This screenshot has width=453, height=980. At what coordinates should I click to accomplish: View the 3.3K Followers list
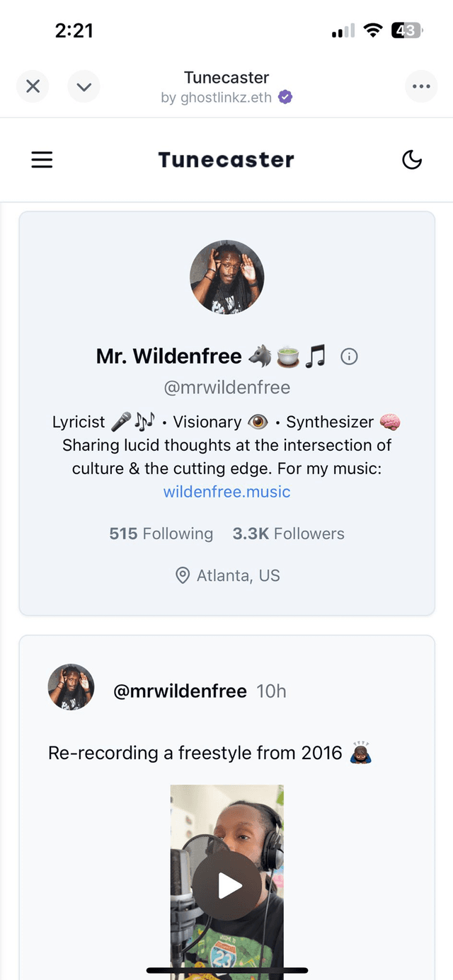[288, 534]
